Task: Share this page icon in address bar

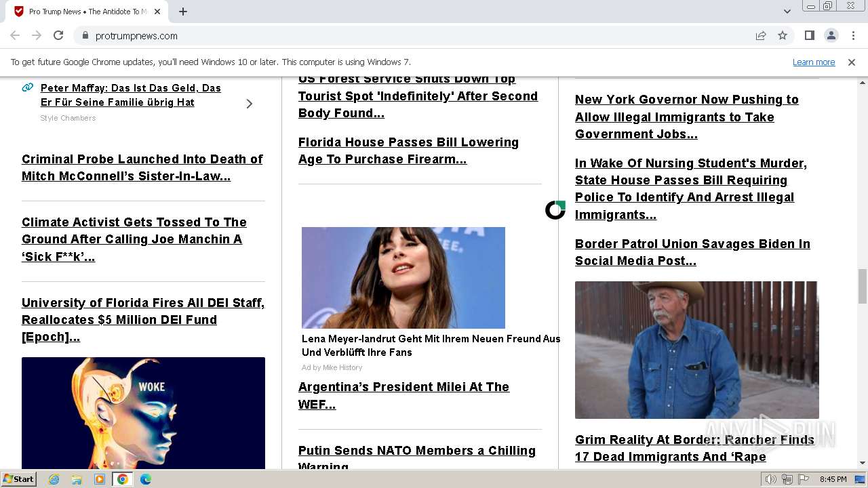Action: [x=761, y=35]
